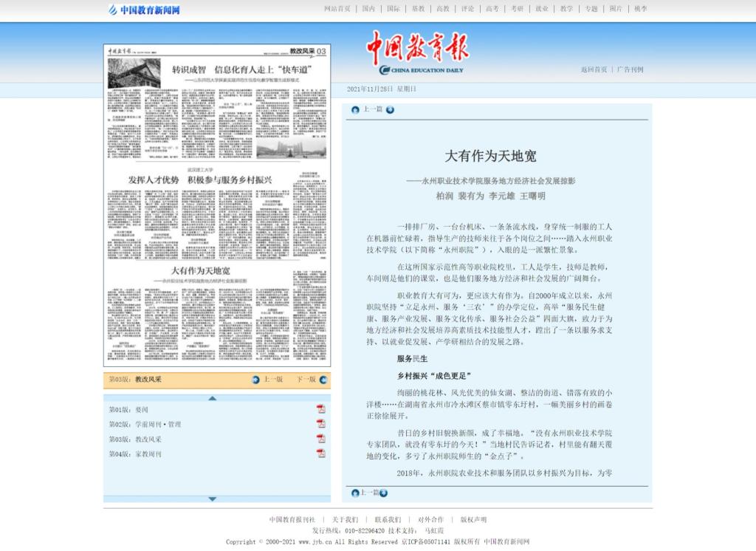Go to the next edition via 下一版
Screen dimensions: 756x551
(306, 380)
